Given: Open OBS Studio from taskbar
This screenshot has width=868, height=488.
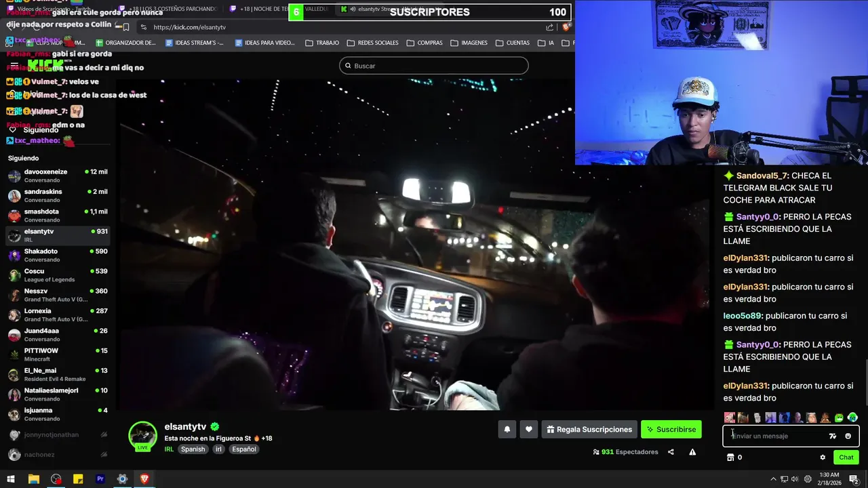Looking at the screenshot, I should click(56, 479).
